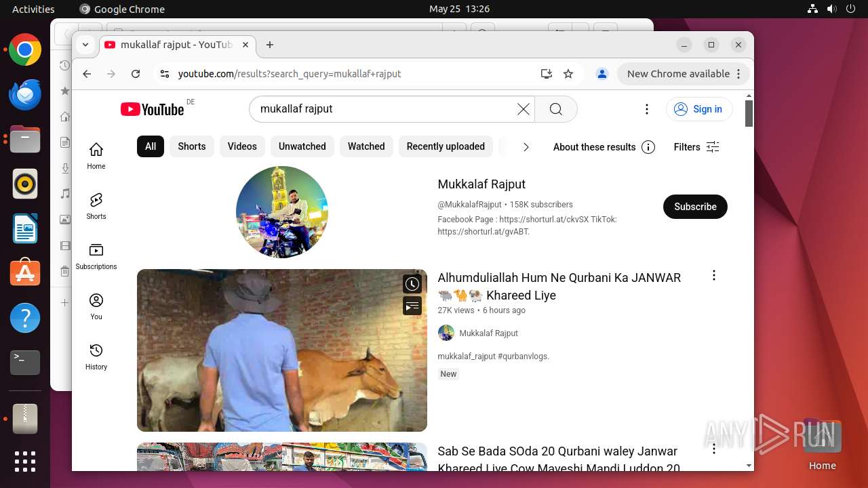
Task: Open more actions for Alhumduliallah video
Action: point(713,275)
